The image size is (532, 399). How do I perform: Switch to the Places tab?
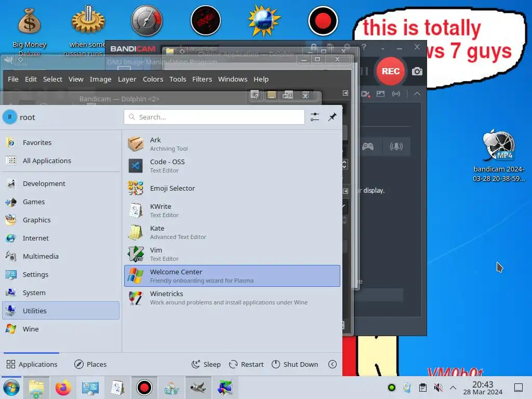click(90, 364)
